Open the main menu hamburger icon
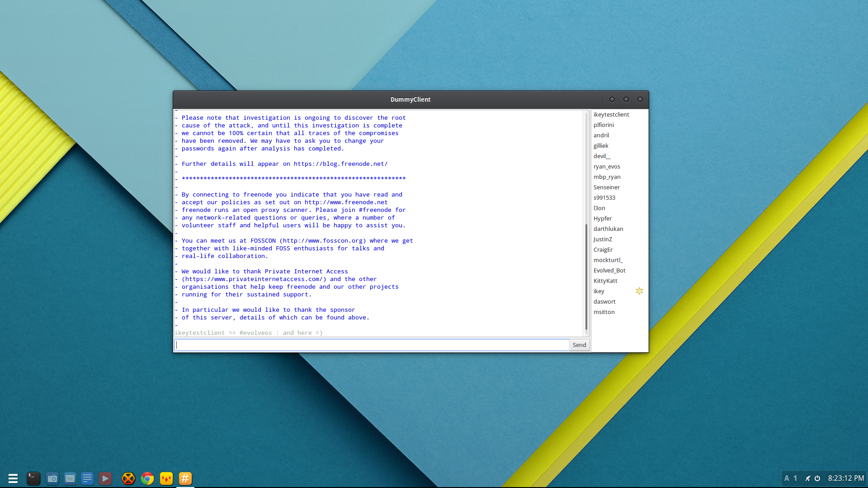The width and height of the screenshot is (868, 488). point(13,479)
